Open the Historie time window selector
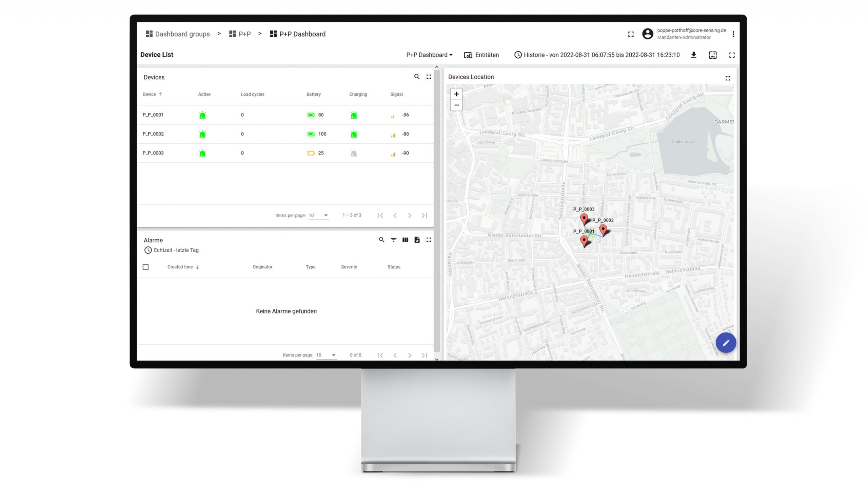Image resolution: width=868 pixels, height=488 pixels. coord(597,55)
